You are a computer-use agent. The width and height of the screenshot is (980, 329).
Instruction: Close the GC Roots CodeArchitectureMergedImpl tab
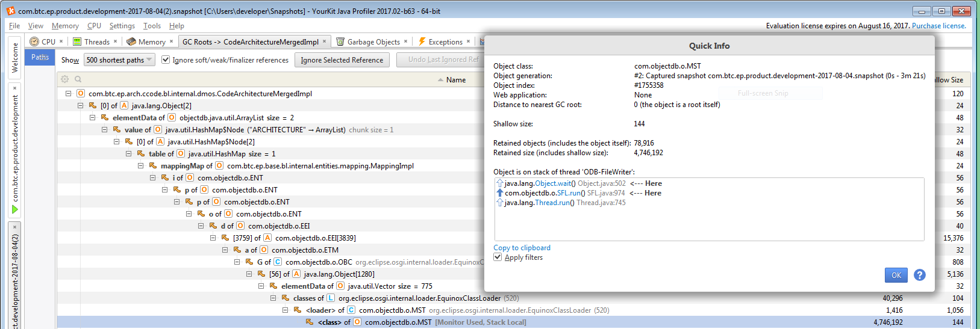pos(324,42)
